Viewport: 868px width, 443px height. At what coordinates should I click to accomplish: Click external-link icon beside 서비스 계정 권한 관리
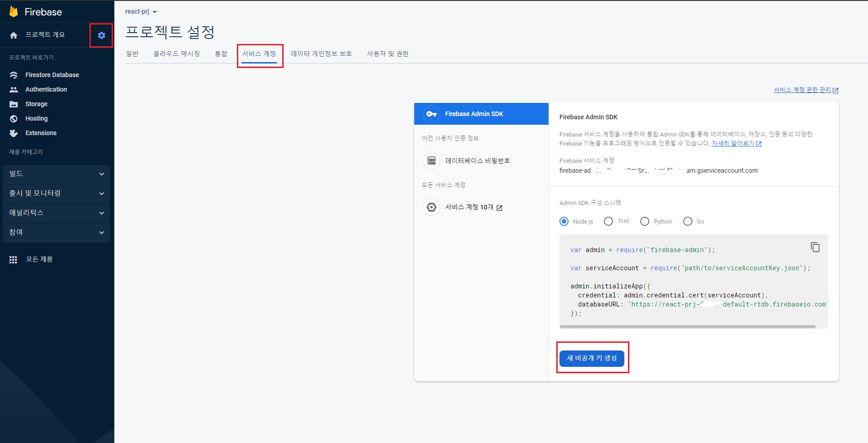tap(835, 90)
